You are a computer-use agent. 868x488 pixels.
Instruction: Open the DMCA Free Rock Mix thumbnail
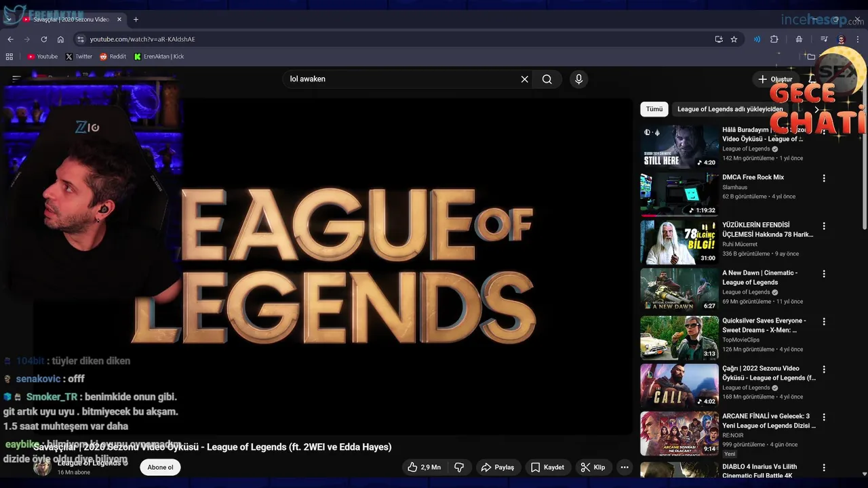coord(679,194)
